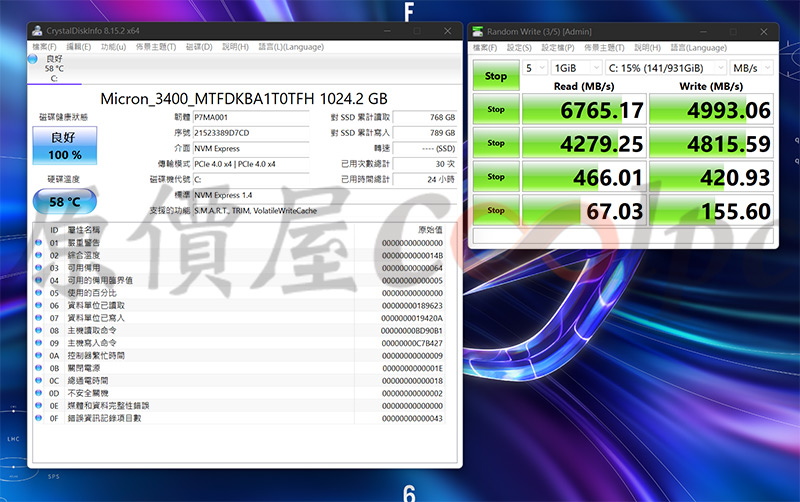
Task: Open the 1GiB test size dropdown
Action: point(574,68)
